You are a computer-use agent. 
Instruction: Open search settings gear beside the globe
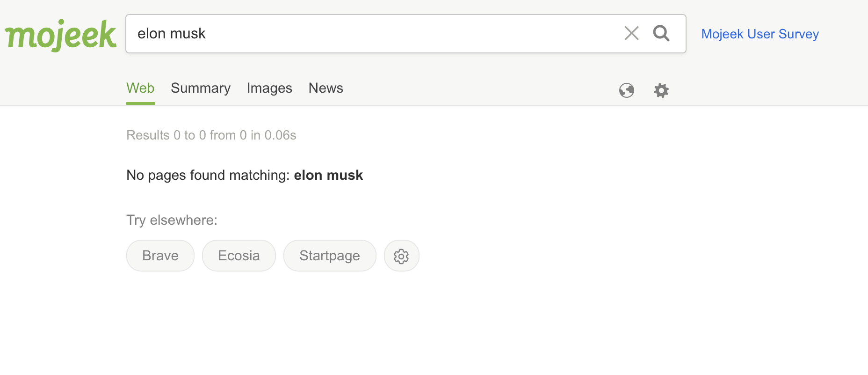[x=661, y=90]
